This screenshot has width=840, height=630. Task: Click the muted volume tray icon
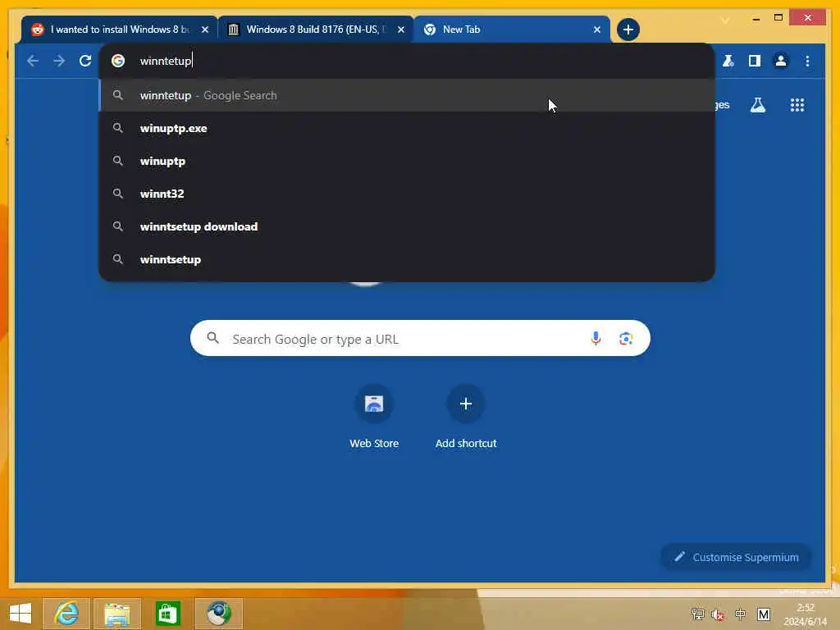719,614
